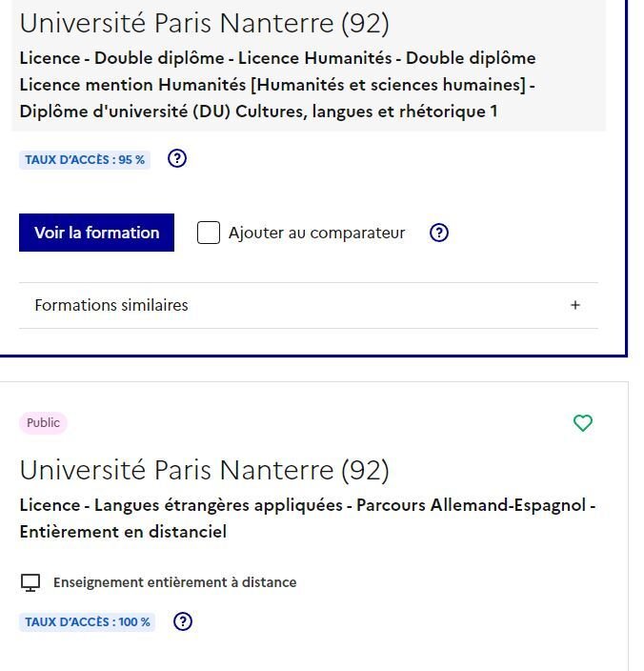Click the monitor icon for distance learning
Viewport: 644px width, 671px height.
30,582
